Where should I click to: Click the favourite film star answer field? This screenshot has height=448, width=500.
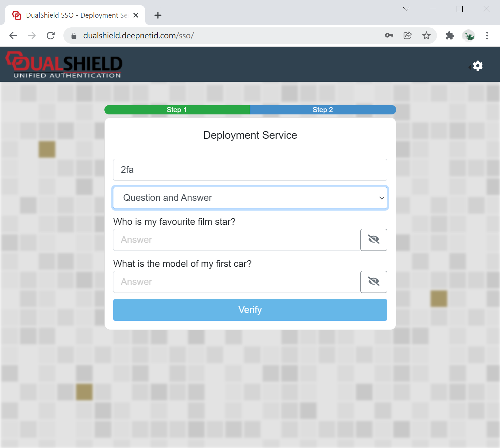point(236,240)
